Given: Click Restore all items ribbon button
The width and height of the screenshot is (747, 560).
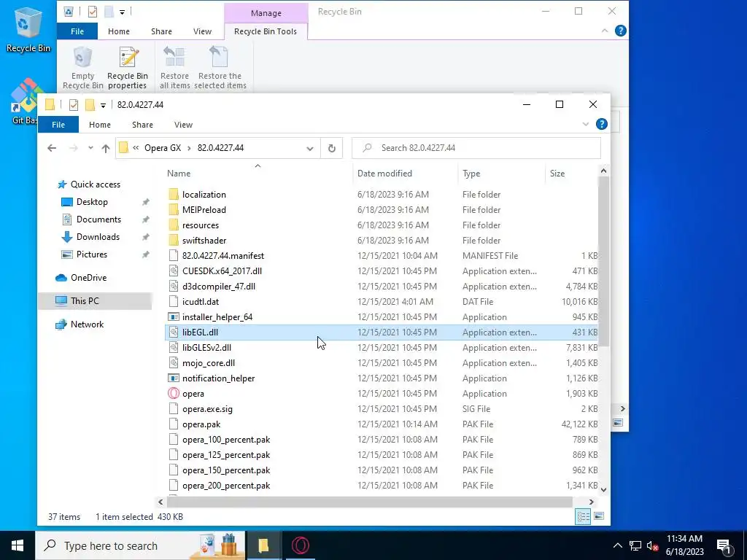Looking at the screenshot, I should (174, 68).
